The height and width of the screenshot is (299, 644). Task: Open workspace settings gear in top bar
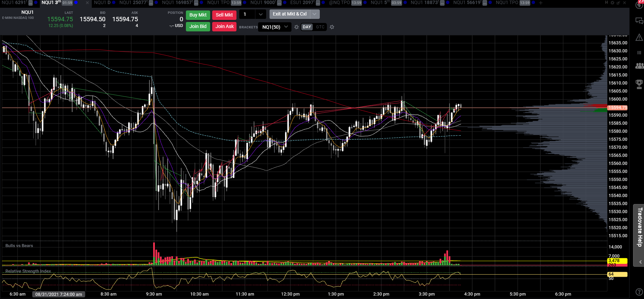(612, 3)
